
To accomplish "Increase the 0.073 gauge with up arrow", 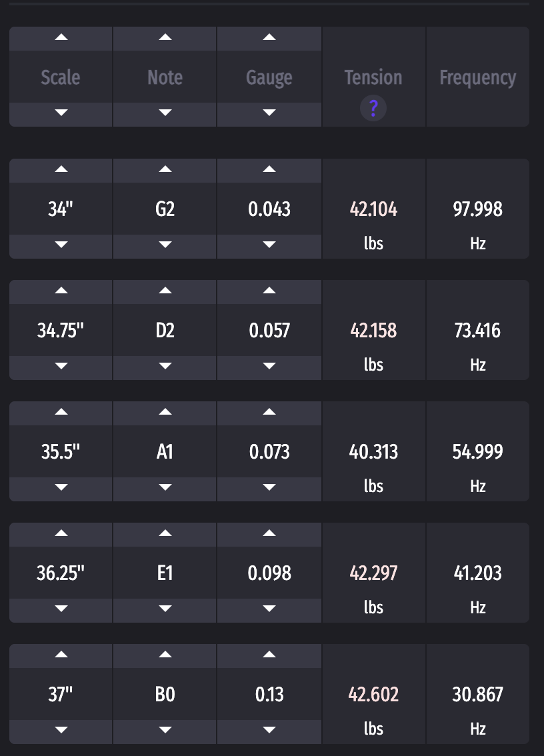I will (269, 414).
